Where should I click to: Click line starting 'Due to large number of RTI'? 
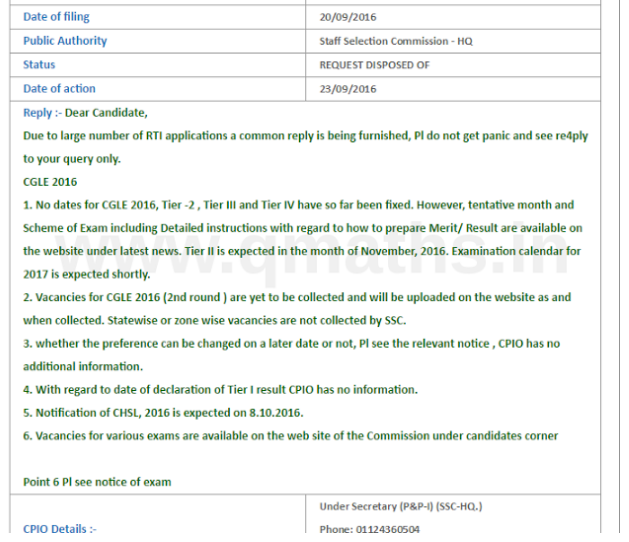point(305,136)
